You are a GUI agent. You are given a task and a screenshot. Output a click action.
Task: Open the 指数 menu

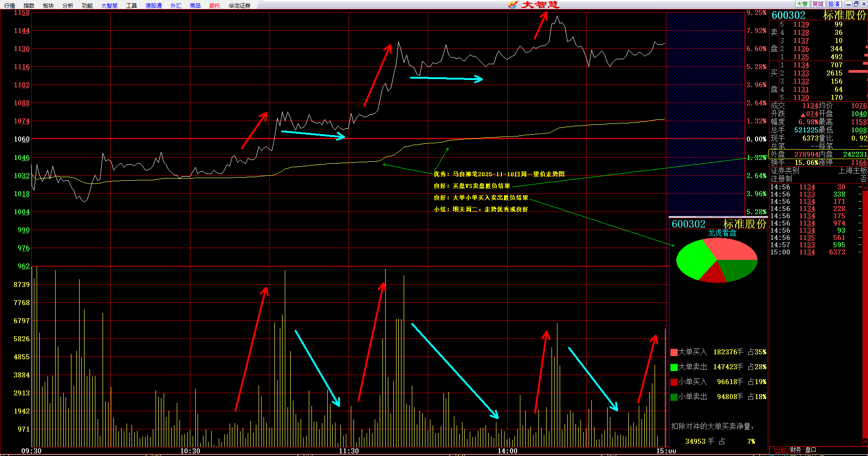pyautogui.click(x=29, y=5)
